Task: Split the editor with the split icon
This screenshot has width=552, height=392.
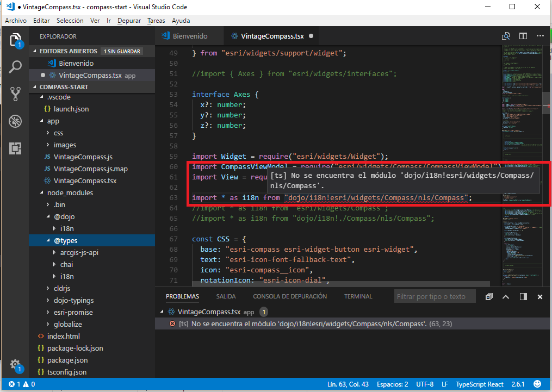Action: pos(523,36)
